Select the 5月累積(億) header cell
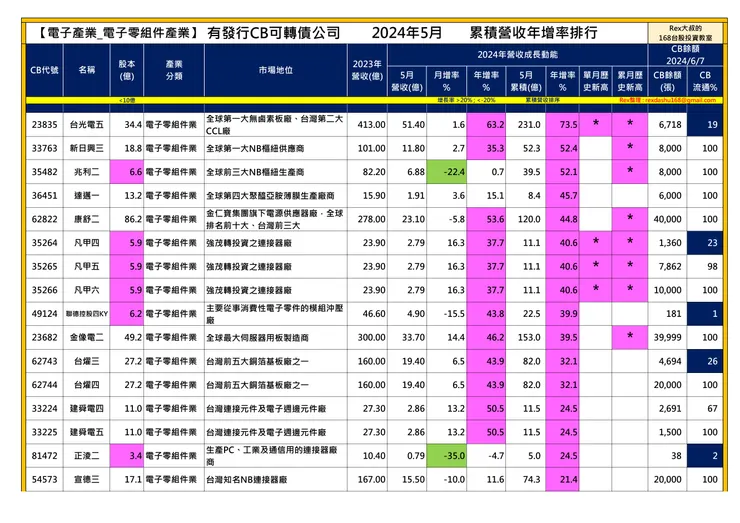This screenshot has width=740, height=523. tap(526, 81)
